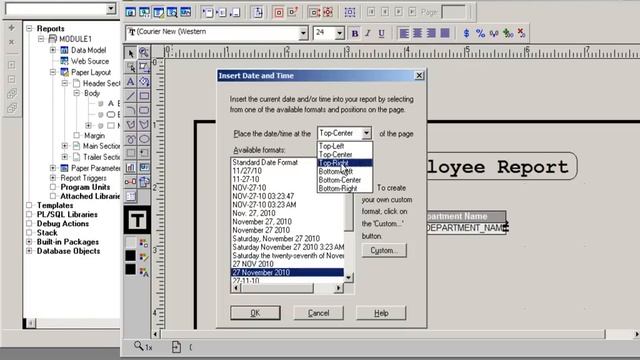Click the Page number input field

pyautogui.click(x=453, y=12)
